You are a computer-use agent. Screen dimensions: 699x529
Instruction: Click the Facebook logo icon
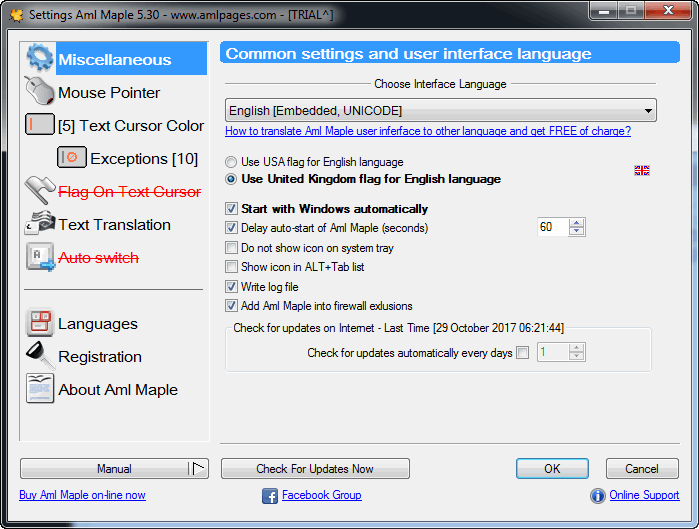coord(270,496)
